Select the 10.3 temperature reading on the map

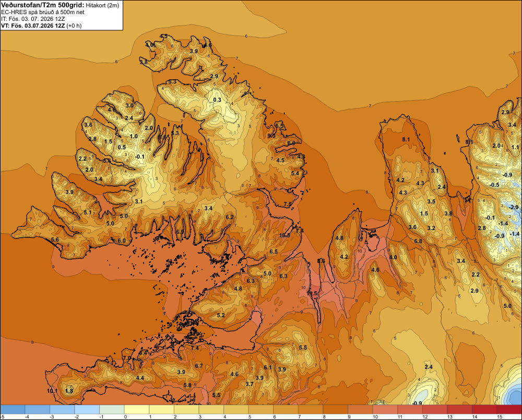(x=284, y=235)
